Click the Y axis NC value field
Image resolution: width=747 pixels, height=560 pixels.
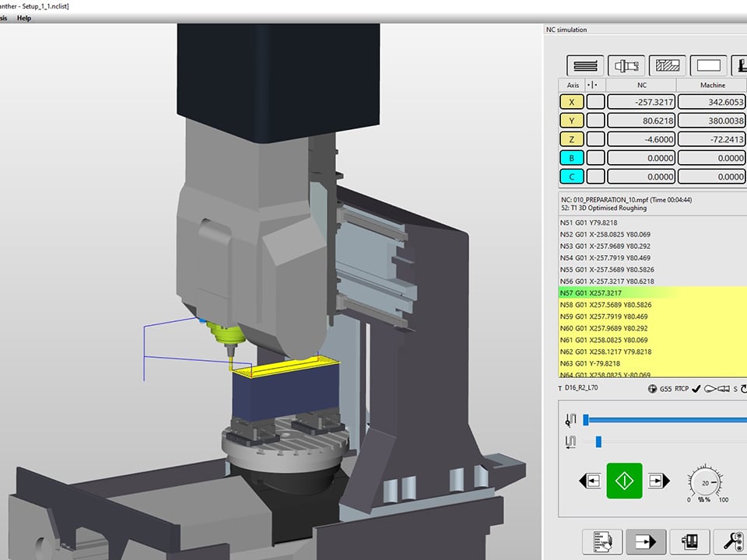tap(640, 121)
